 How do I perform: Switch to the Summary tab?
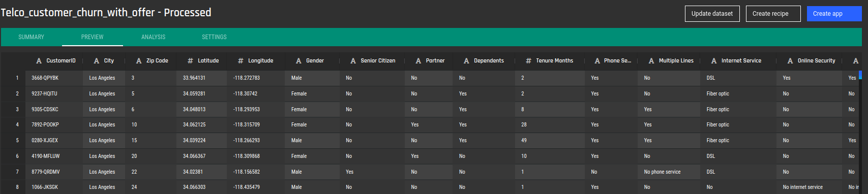click(32, 37)
